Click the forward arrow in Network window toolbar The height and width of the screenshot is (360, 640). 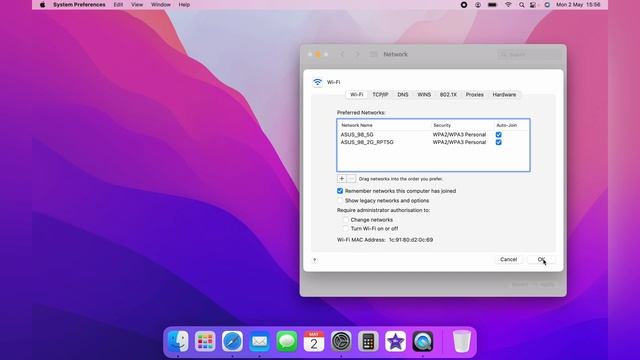(357, 54)
